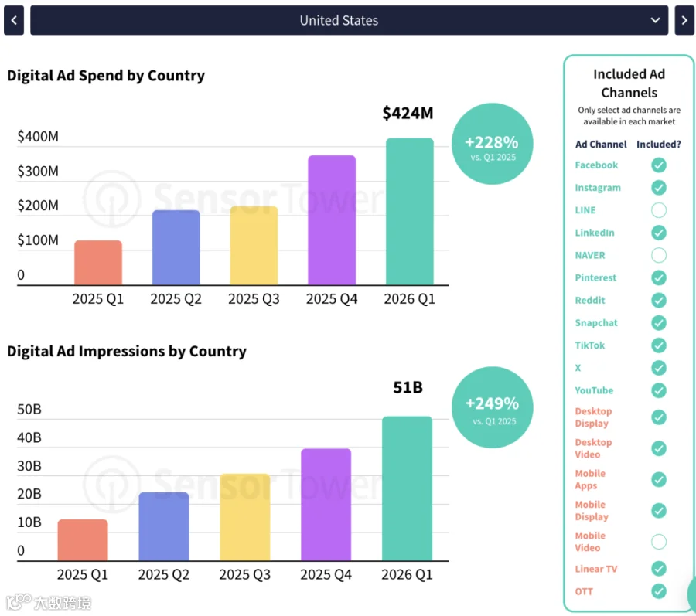Click the Mobile Display included checkmark
The height and width of the screenshot is (616, 696).
point(659,511)
